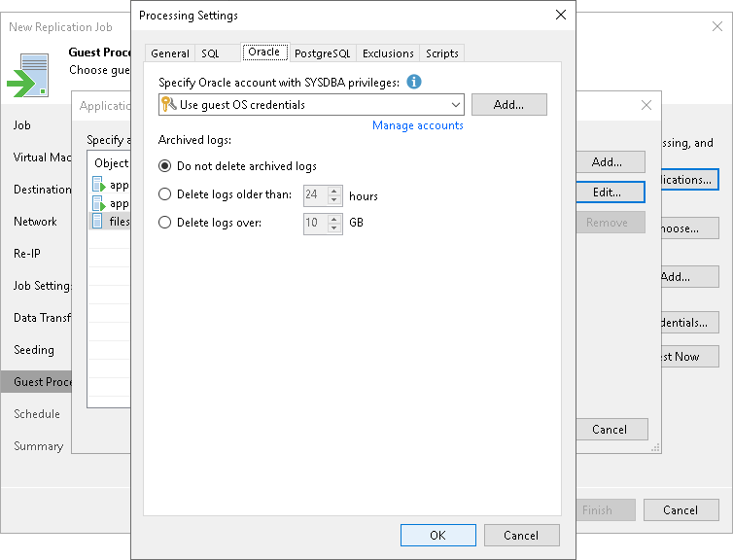
Task: Open the Oracle account credentials dropdown
Action: point(455,105)
